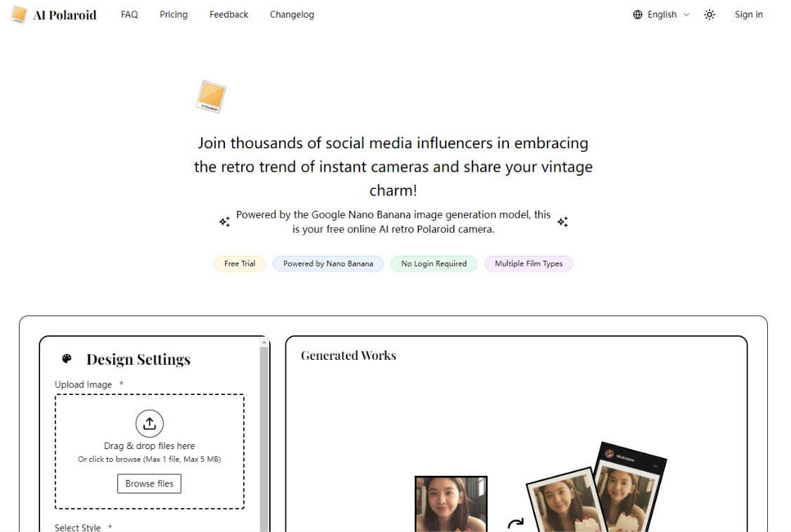Screen dimensions: 791x532
Task: Click the globe language icon
Action: click(x=638, y=14)
